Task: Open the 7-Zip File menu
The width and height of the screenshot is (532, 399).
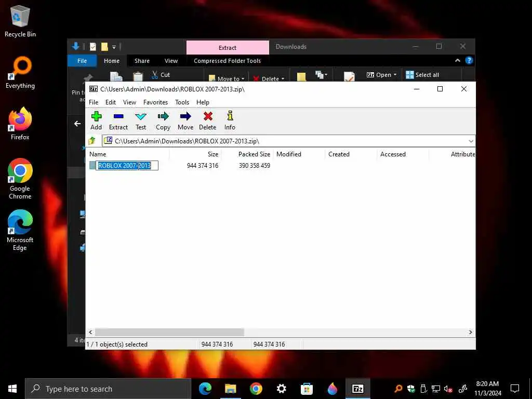Action: [x=94, y=102]
